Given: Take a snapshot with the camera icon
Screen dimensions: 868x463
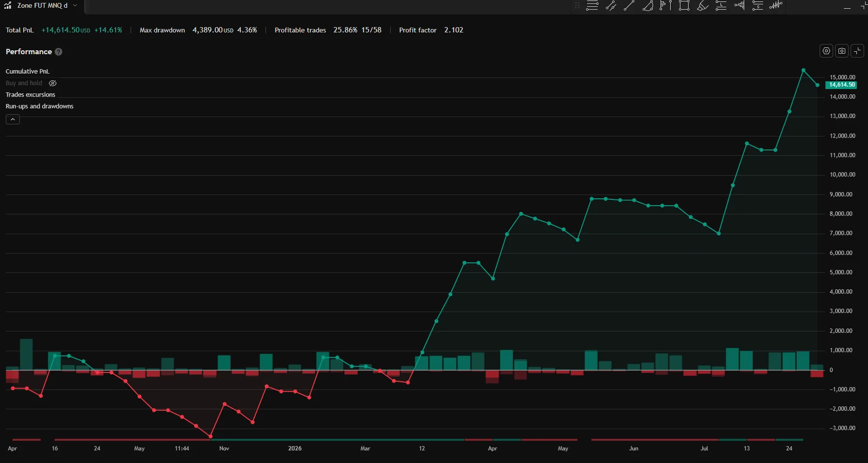Looking at the screenshot, I should [842, 51].
